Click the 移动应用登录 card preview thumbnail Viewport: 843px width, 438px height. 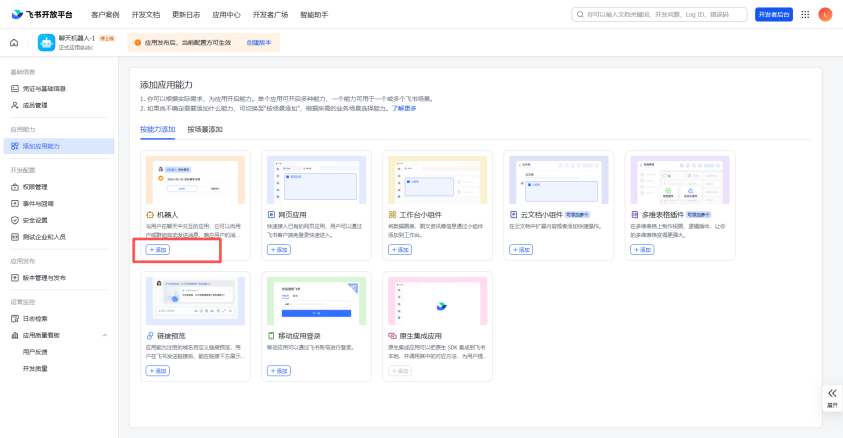pyautogui.click(x=317, y=301)
